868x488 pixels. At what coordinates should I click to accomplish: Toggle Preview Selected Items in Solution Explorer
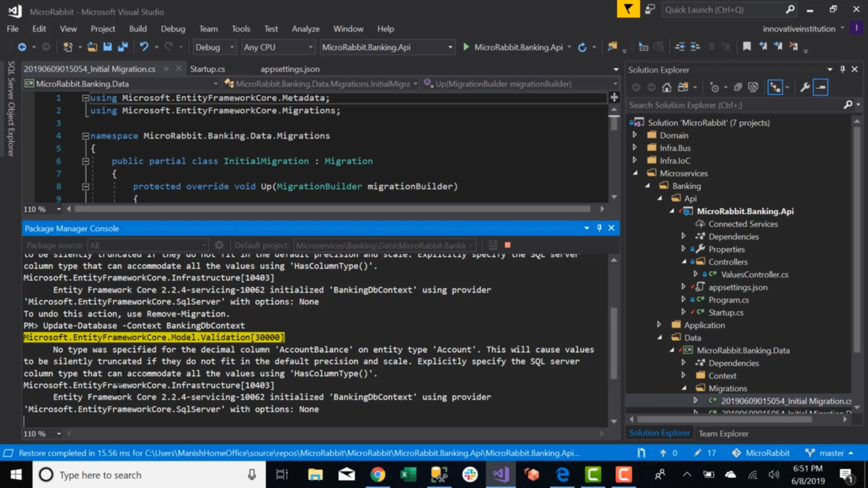pos(820,87)
